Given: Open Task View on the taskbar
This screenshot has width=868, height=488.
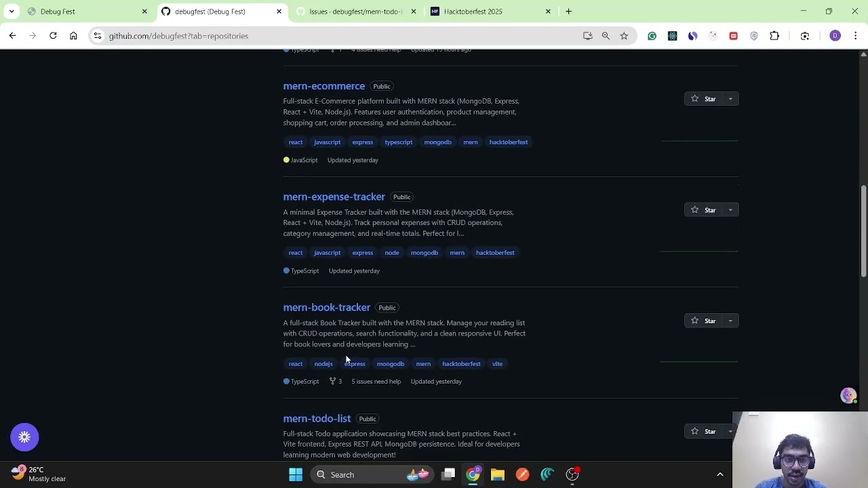Looking at the screenshot, I should tap(448, 474).
